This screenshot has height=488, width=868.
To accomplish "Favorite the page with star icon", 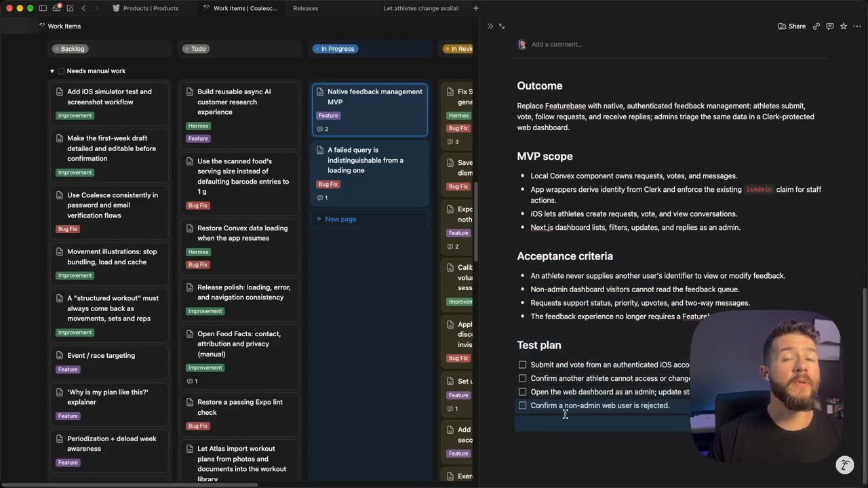I will click(x=844, y=26).
